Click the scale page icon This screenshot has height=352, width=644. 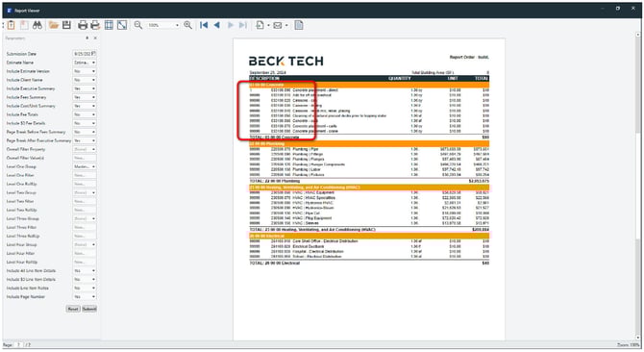[x=122, y=25]
